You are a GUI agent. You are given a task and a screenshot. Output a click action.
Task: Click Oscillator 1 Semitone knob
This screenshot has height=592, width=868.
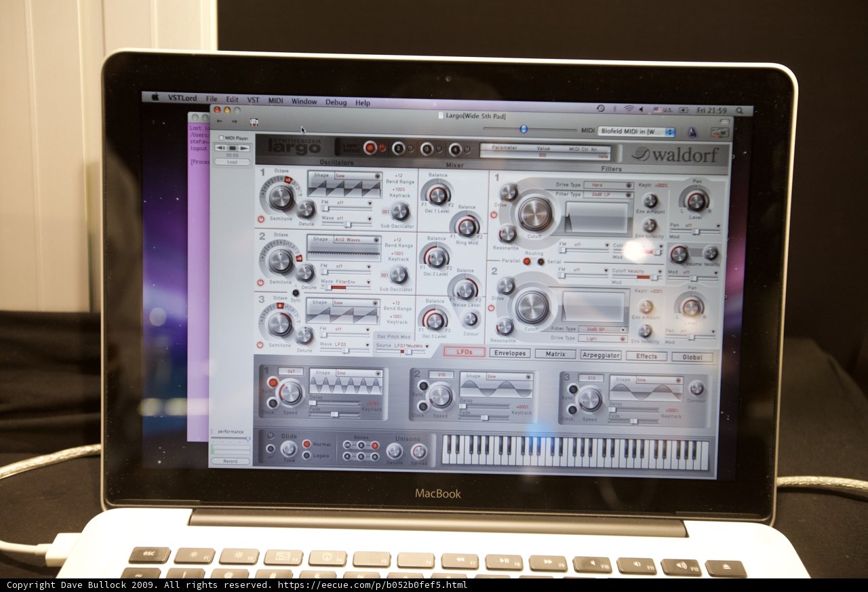280,197
